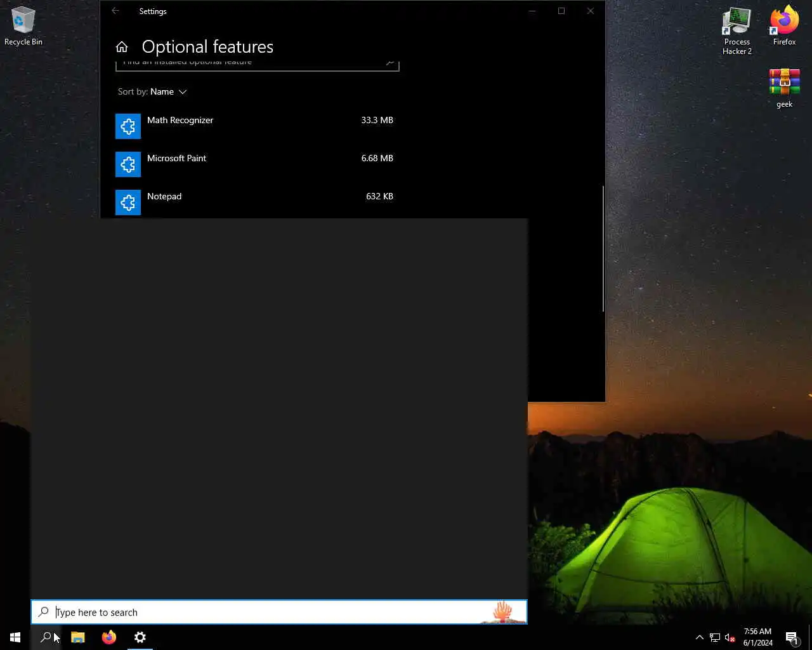Launch Firefox from the taskbar
Screen dimensions: 812x650
point(109,637)
